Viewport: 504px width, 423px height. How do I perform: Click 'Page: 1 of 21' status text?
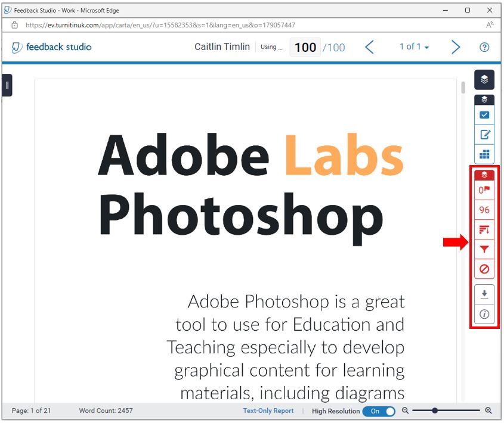tap(31, 410)
